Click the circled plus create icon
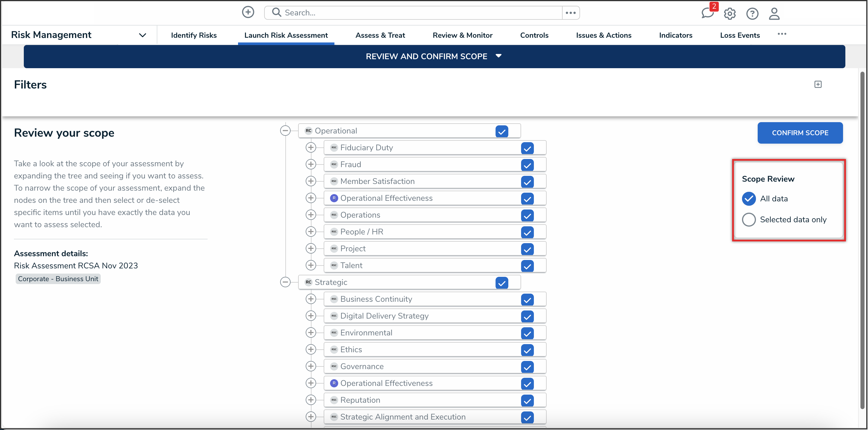 tap(248, 12)
